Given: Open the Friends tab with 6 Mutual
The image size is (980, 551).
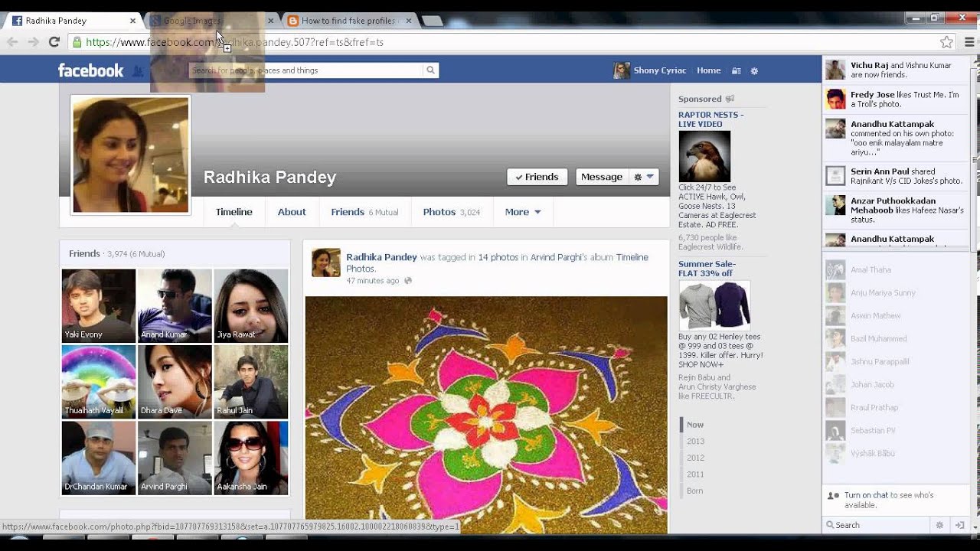Looking at the screenshot, I should pyautogui.click(x=364, y=212).
